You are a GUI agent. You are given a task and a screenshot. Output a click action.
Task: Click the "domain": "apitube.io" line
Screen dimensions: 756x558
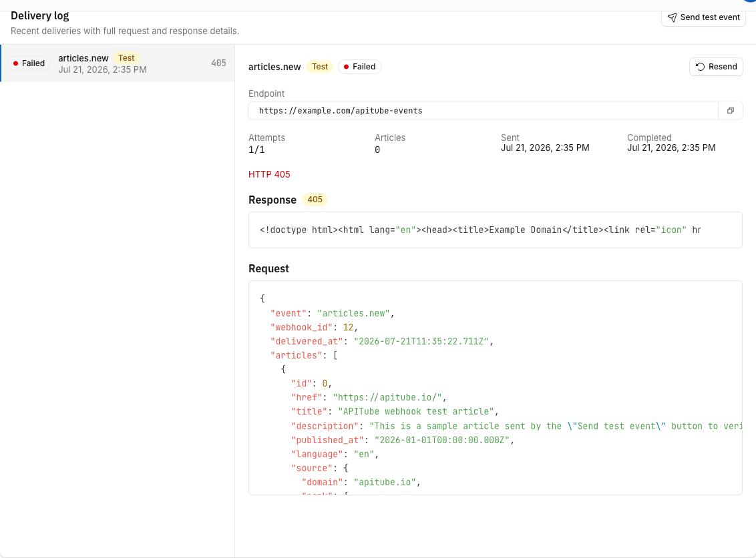click(361, 483)
